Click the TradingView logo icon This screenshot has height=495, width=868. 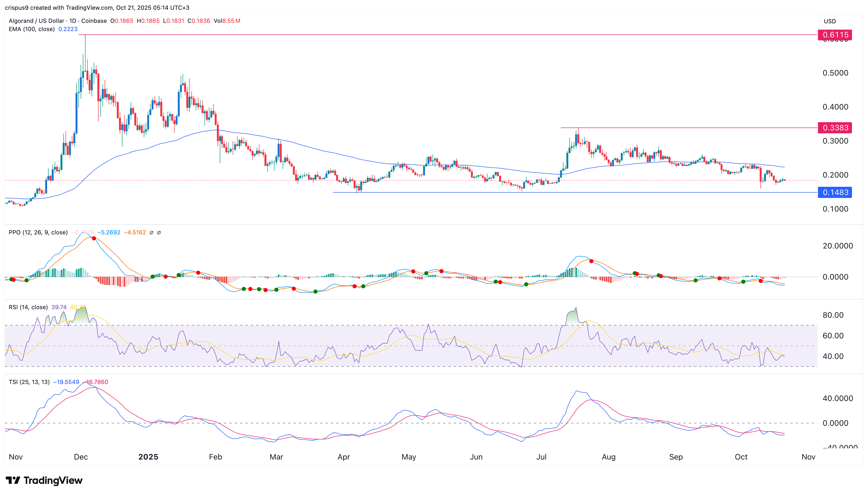(x=13, y=480)
